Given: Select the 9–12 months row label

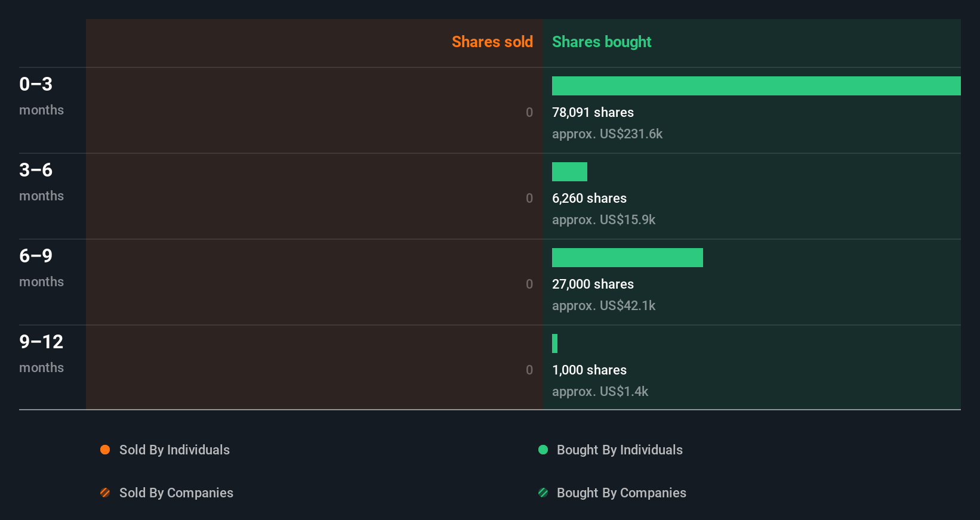Looking at the screenshot, I should pos(41,353).
